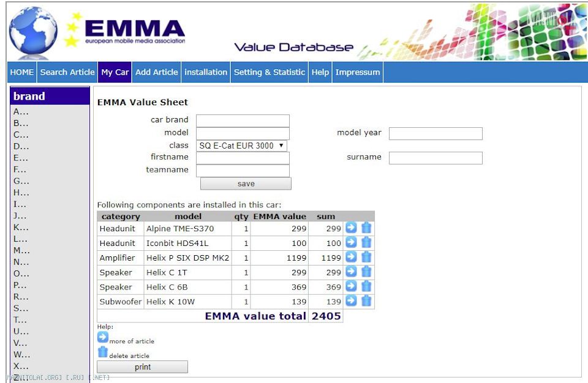Click the Helix P SIX DSP MK2 model cell
588x383 pixels.
[x=187, y=258]
